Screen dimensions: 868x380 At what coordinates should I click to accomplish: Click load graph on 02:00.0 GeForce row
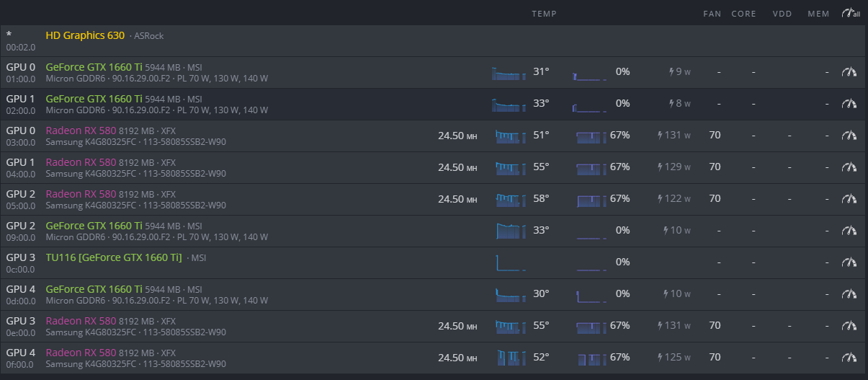(589, 107)
